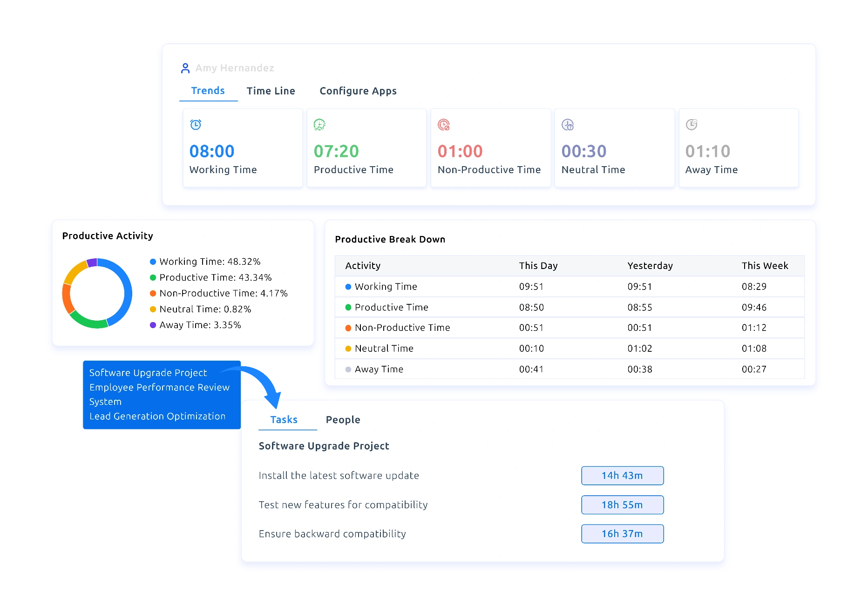Image resolution: width=868 pixels, height=605 pixels.
Task: Click the 14h 43m time button
Action: point(622,476)
